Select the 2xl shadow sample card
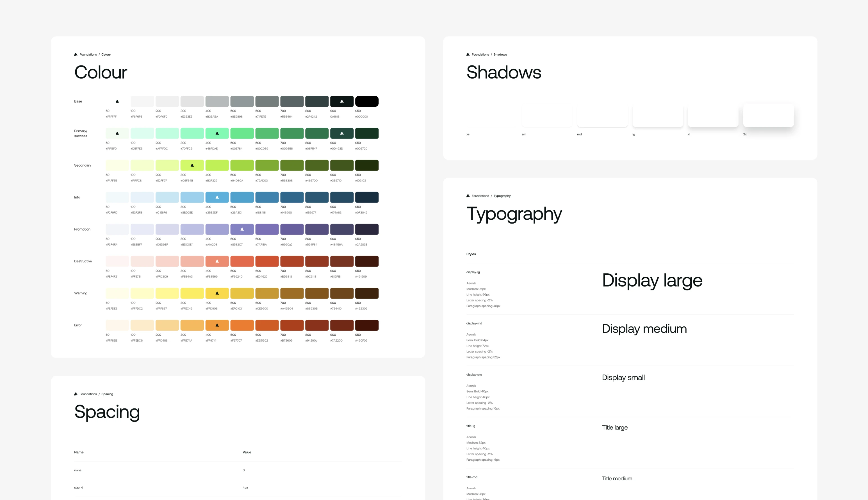Viewport: 868px width, 500px height. pyautogui.click(x=768, y=116)
